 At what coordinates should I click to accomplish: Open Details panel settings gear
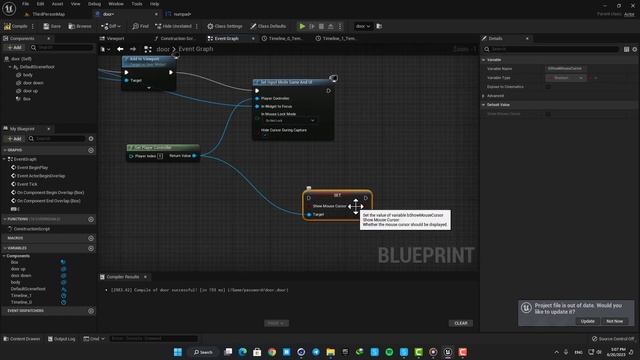[635, 49]
